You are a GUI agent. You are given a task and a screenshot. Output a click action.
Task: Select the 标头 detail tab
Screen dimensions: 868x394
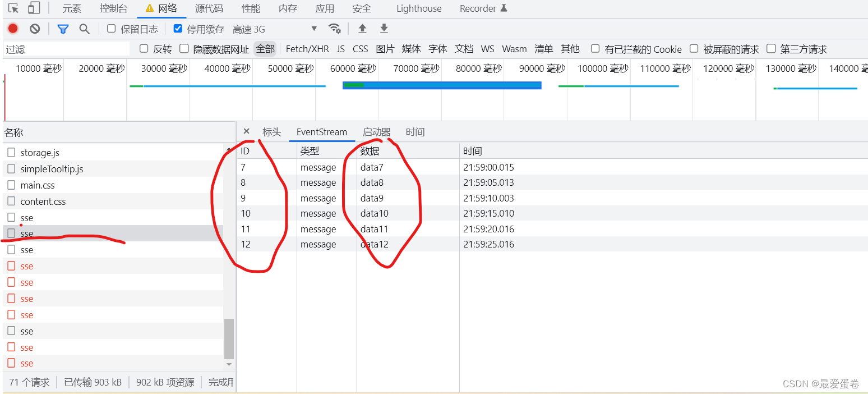point(271,132)
